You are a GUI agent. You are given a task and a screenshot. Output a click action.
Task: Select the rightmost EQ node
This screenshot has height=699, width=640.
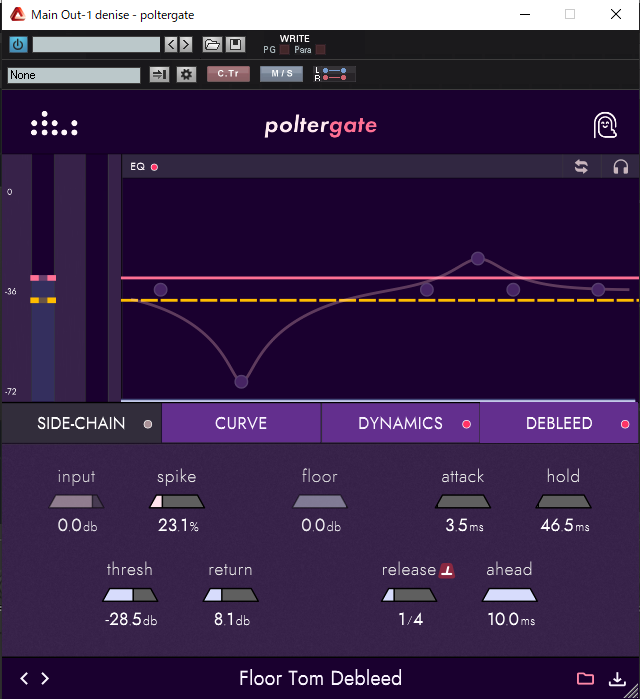(x=598, y=290)
